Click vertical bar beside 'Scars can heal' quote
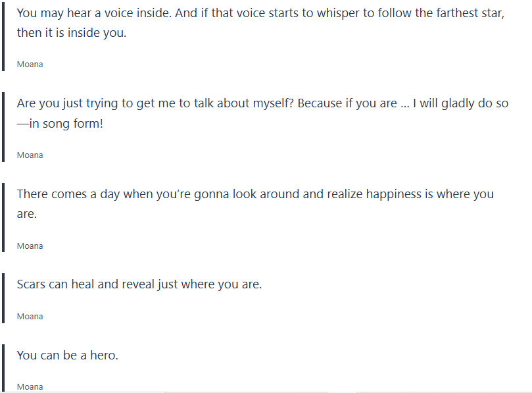Image resolution: width=532 pixels, height=393 pixels. click(x=3, y=298)
